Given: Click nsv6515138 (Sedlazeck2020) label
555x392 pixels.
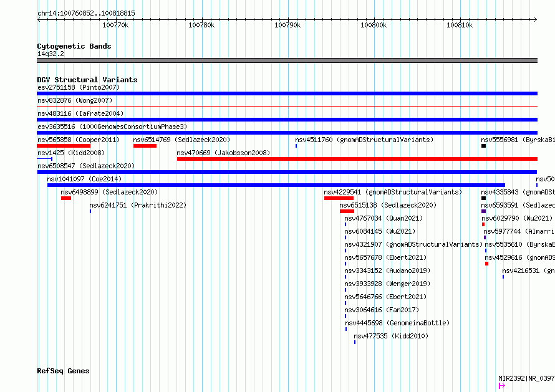Looking at the screenshot, I should click(388, 205).
